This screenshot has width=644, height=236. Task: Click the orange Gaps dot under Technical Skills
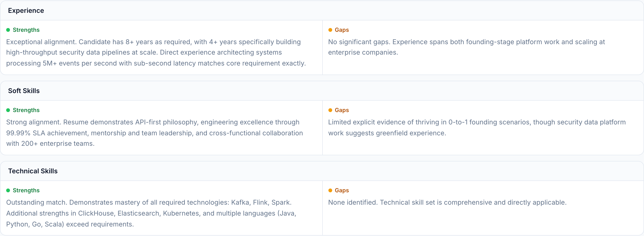[x=330, y=190]
